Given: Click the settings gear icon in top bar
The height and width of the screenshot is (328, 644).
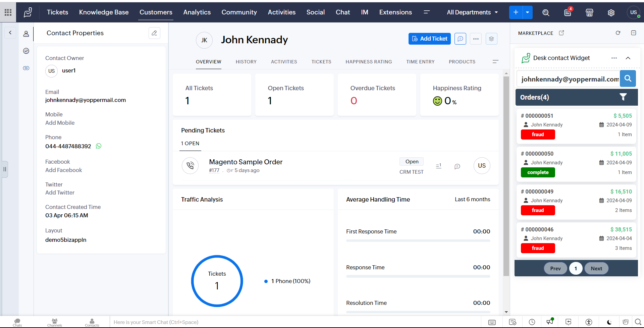Looking at the screenshot, I should click(x=611, y=12).
